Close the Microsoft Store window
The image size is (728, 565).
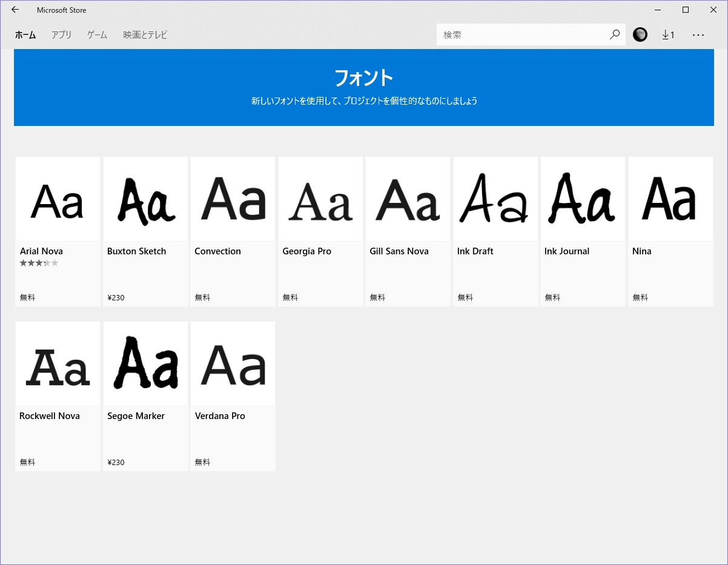(713, 10)
